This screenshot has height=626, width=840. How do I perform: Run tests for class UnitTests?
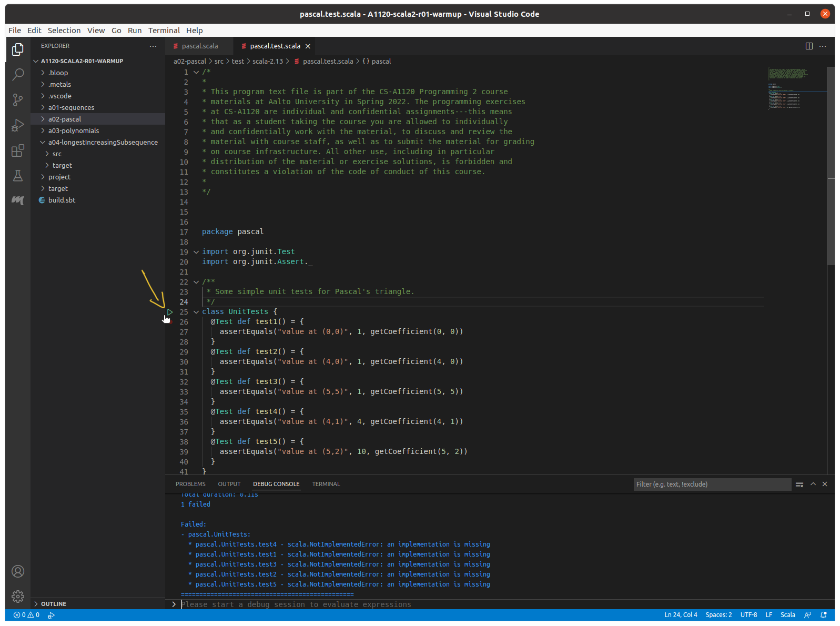point(170,312)
